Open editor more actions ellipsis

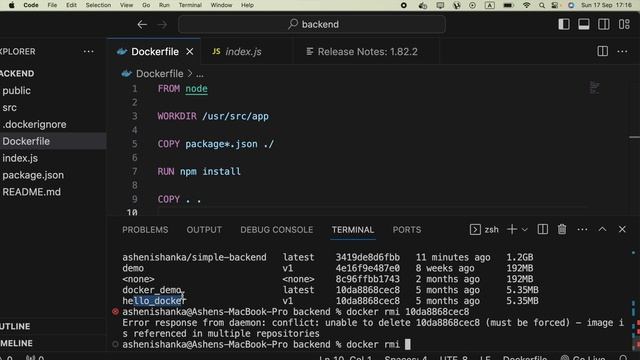pos(622,51)
